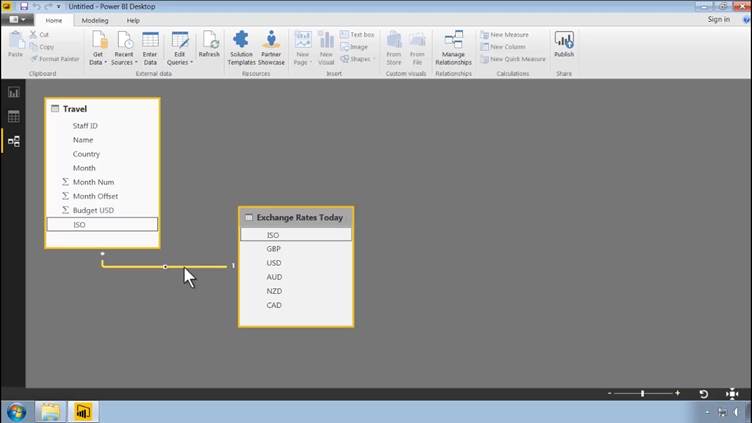Expand the Recent Sources dropdown

point(124,62)
